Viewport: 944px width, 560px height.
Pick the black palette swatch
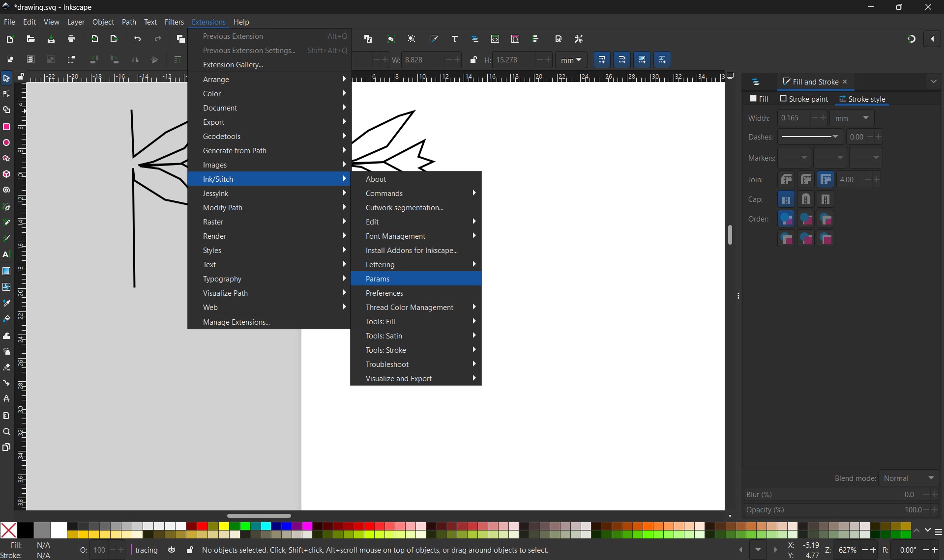pos(25,531)
